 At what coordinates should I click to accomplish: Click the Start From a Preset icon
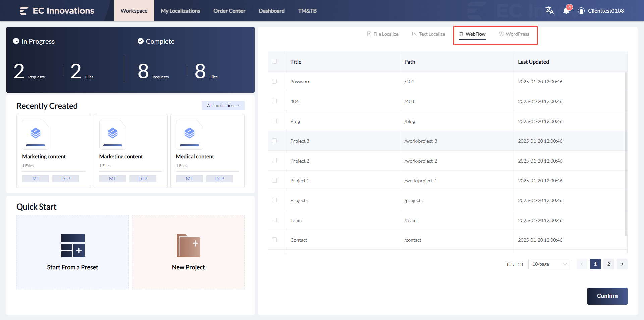click(73, 245)
